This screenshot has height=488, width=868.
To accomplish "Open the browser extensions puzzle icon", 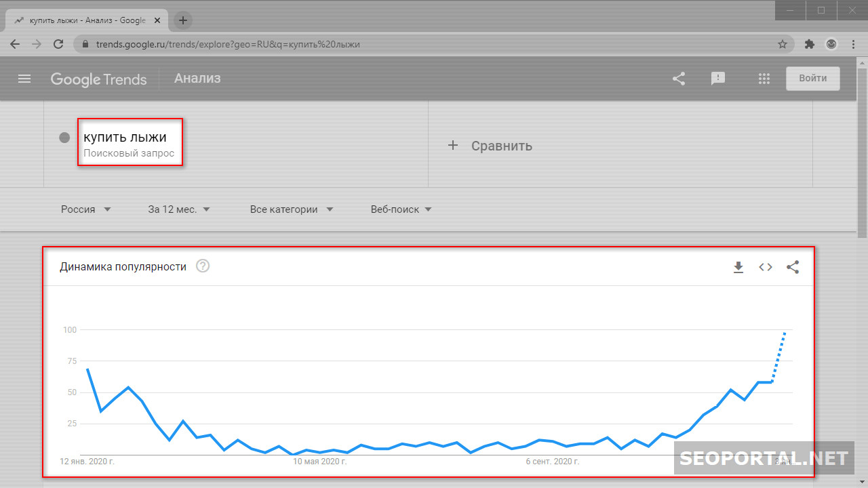I will tap(809, 44).
